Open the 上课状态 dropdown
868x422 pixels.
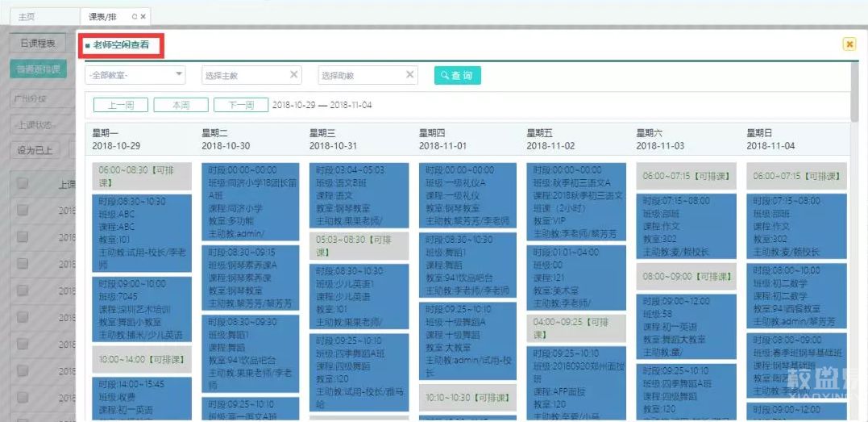40,125
